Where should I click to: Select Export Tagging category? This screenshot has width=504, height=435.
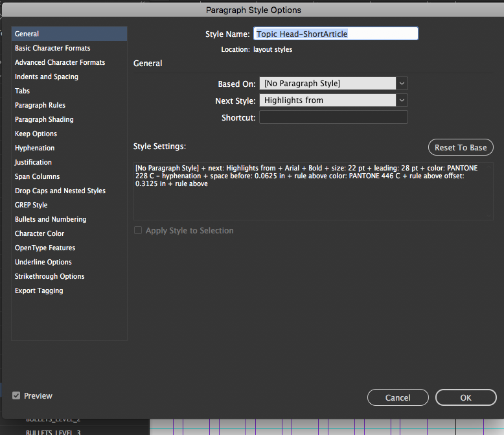click(x=69, y=290)
